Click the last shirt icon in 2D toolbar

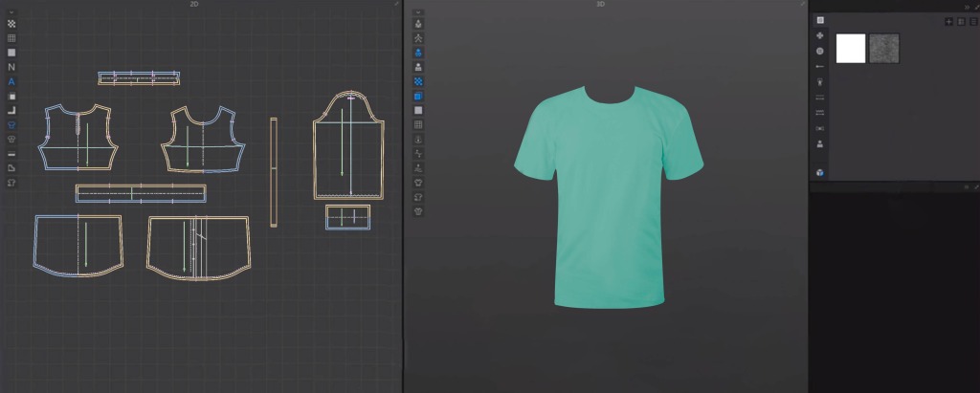pos(11,183)
